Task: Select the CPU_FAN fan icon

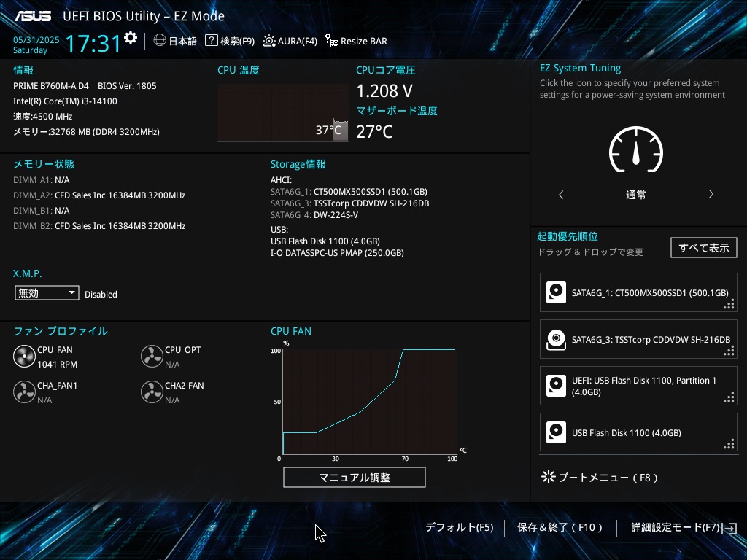Action: click(x=24, y=357)
